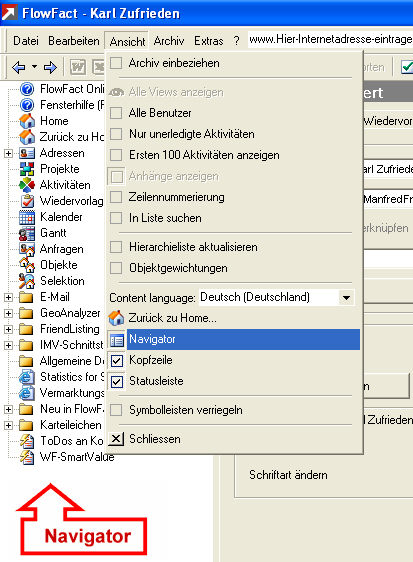Click the Gantt chart icon
The height and width of the screenshot is (562, 413).
pyautogui.click(x=27, y=233)
